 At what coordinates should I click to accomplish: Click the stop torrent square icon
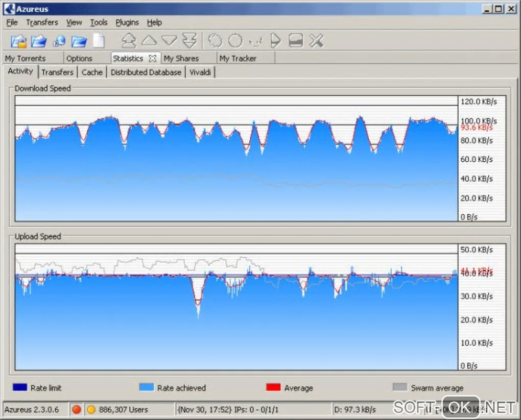point(296,41)
